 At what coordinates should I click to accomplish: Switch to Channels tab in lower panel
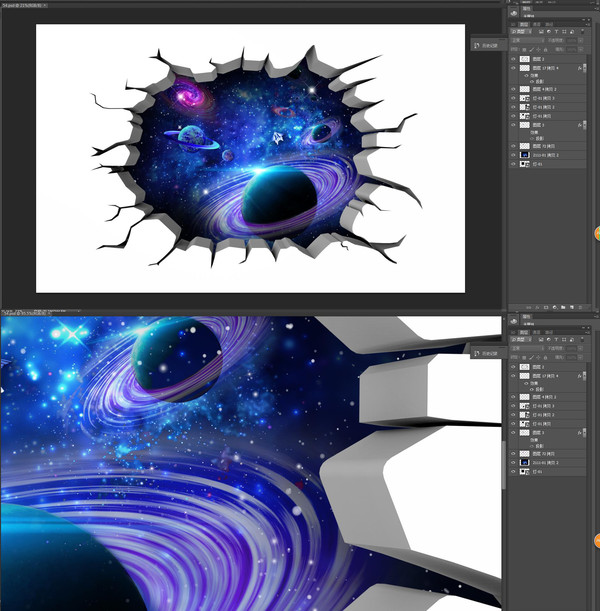pos(536,332)
